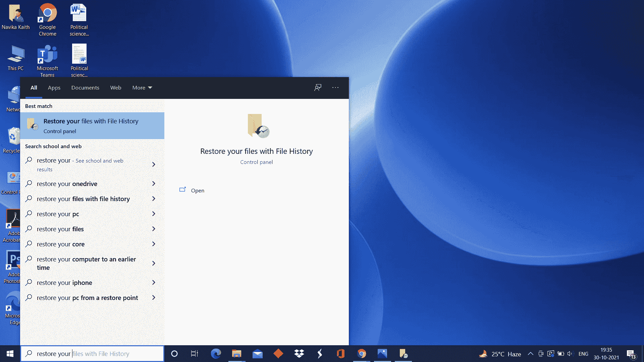Click the search feedback icon top right
Viewport: 644px width, 362px height.
318,87
